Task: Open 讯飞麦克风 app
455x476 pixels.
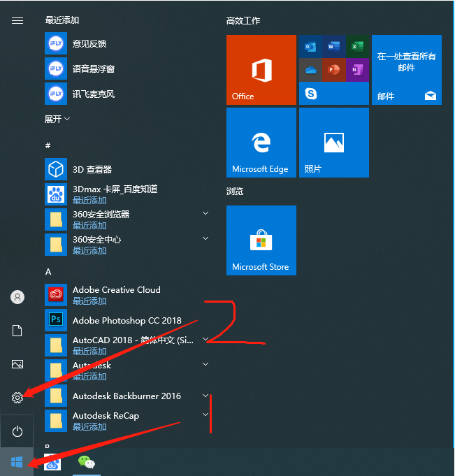Action: pyautogui.click(x=127, y=94)
